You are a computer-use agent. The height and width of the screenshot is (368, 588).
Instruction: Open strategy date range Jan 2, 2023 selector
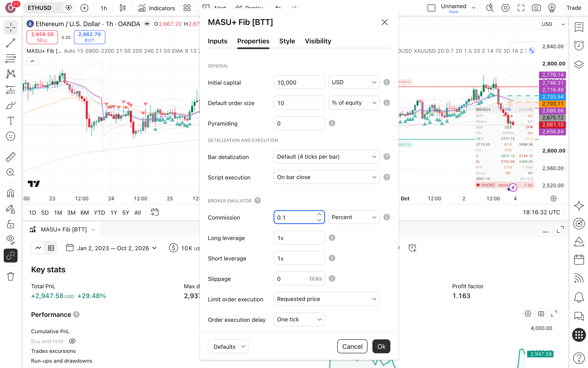[x=111, y=248]
